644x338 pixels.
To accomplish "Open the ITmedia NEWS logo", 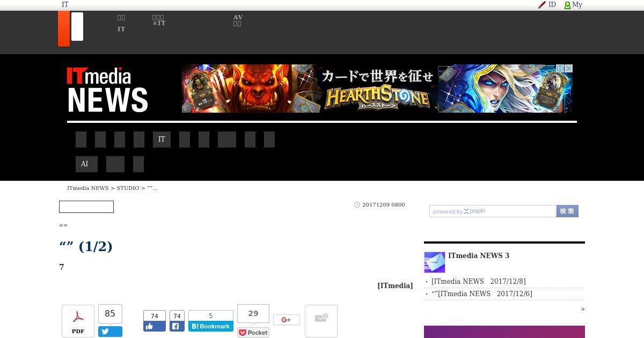I will pyautogui.click(x=107, y=90).
